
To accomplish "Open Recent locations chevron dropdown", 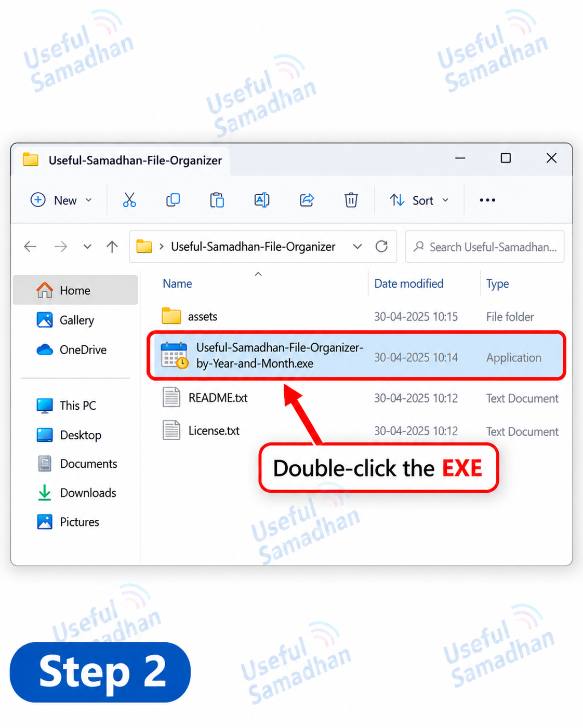I will pos(87,247).
